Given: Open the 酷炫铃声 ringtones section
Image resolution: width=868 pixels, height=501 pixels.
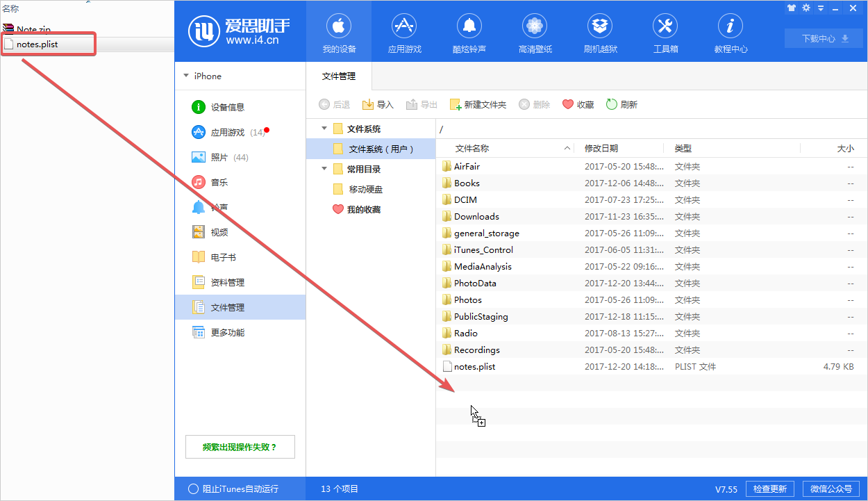Looking at the screenshot, I should 469,31.
